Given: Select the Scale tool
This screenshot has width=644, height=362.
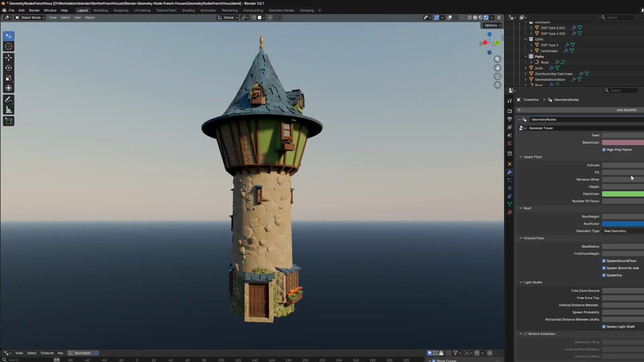Looking at the screenshot, I should [9, 78].
